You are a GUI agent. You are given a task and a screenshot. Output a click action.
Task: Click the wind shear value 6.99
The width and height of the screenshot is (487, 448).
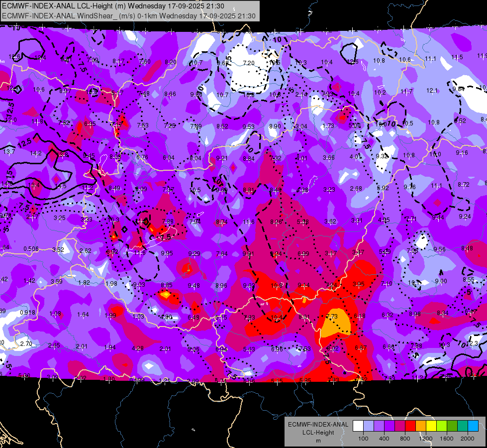303,254
